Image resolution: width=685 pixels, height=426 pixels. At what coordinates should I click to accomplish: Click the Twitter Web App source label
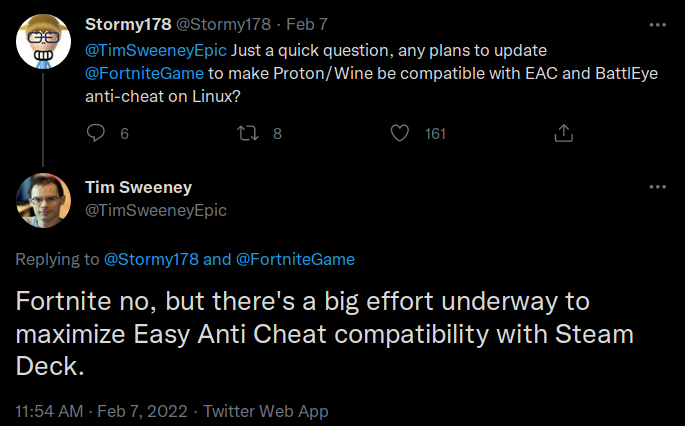[x=266, y=411]
